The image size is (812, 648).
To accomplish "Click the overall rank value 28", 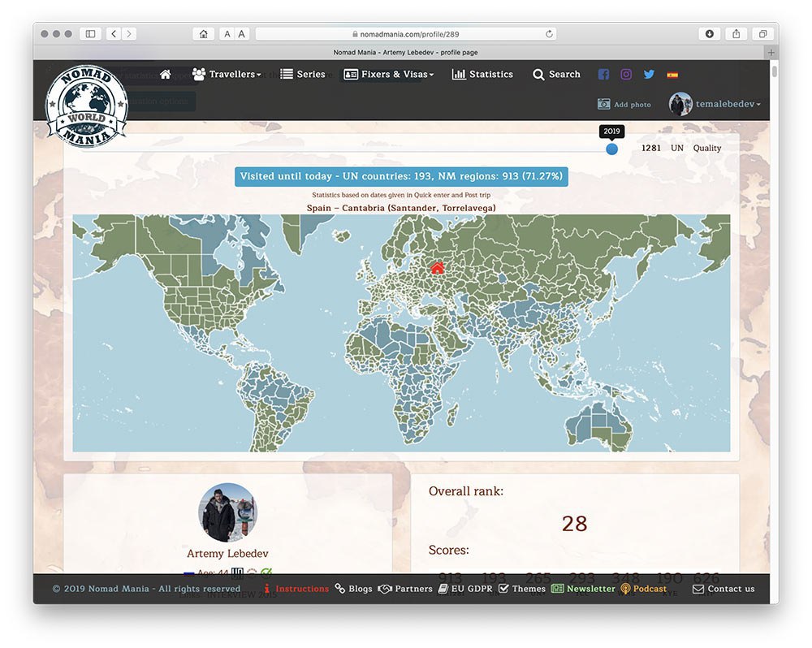I will pyautogui.click(x=574, y=524).
